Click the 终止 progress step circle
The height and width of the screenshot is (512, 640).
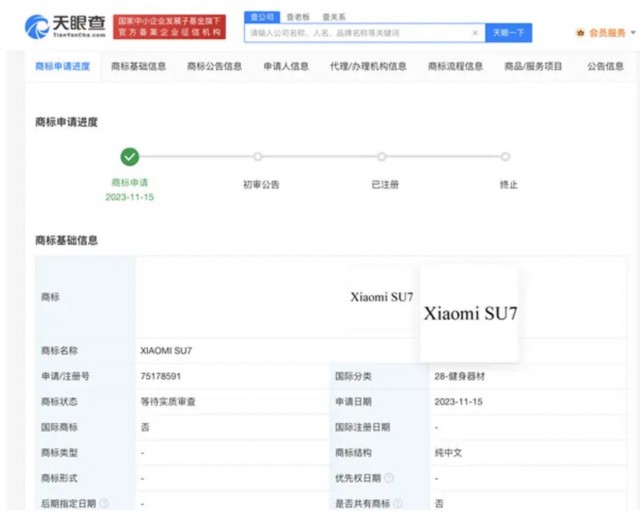pos(505,157)
